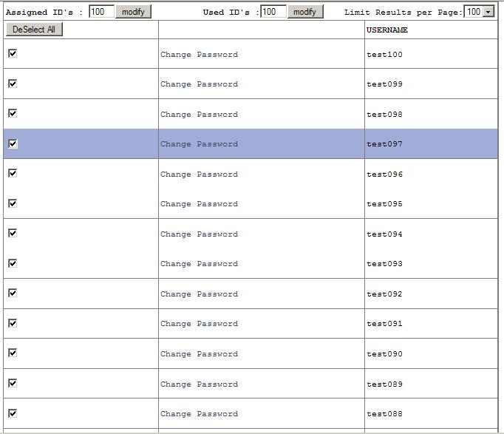
Task: Click the Assigned ID's label
Action: [44, 13]
